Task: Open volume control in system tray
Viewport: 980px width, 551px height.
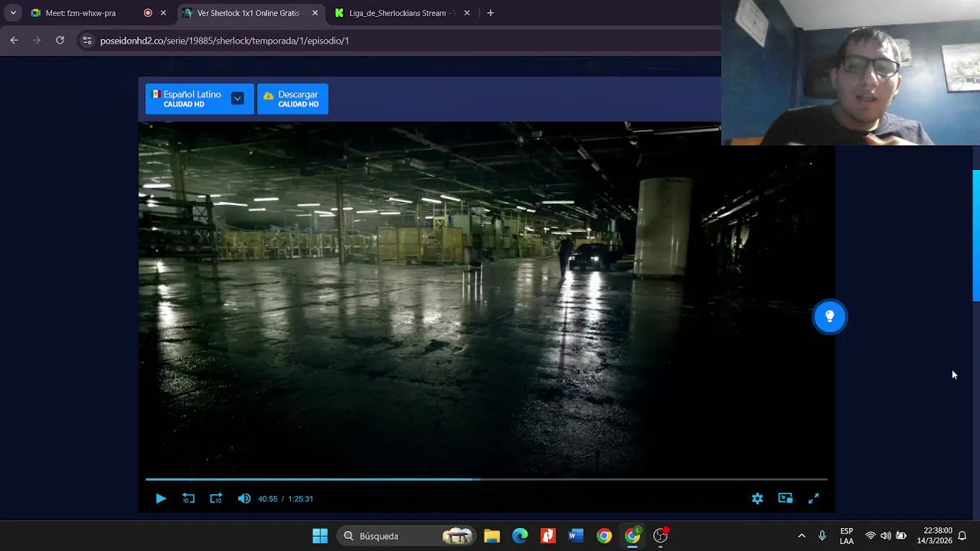Action: click(x=886, y=536)
